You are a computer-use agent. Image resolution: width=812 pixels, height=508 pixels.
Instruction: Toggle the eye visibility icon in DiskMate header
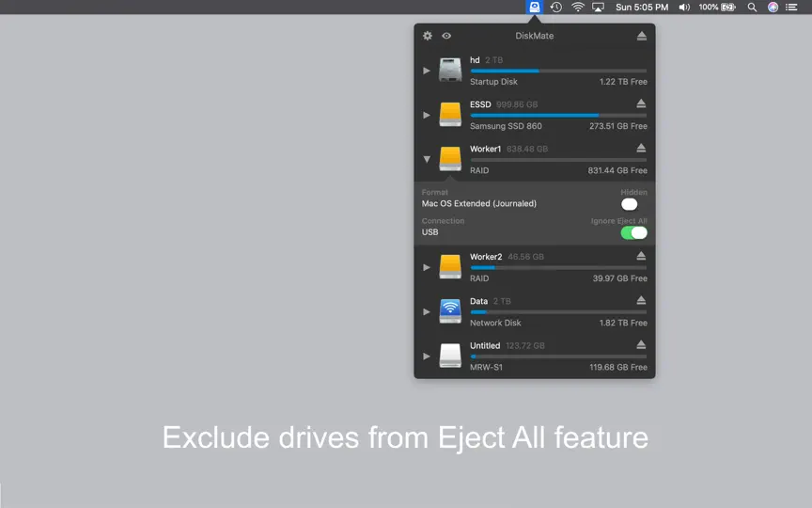point(446,36)
